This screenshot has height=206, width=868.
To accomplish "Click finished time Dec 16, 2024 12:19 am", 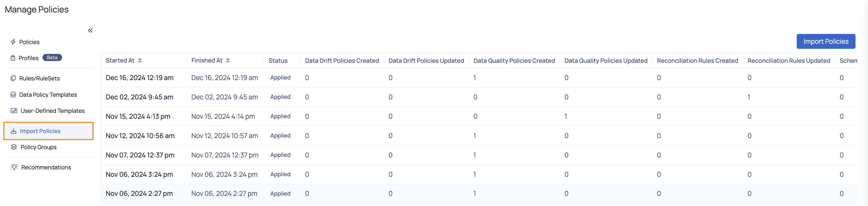I will click(225, 78).
